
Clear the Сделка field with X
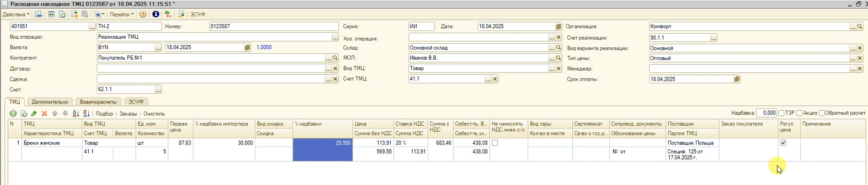[335, 79]
